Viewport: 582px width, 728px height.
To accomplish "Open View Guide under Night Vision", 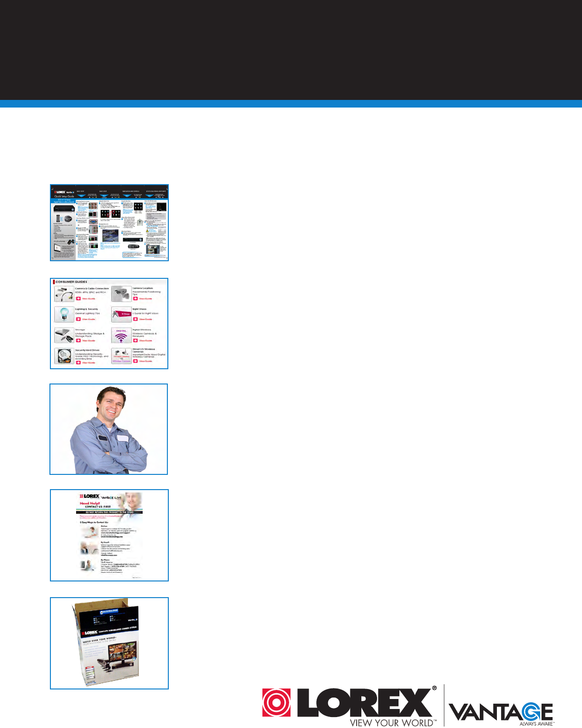I will pyautogui.click(x=143, y=319).
